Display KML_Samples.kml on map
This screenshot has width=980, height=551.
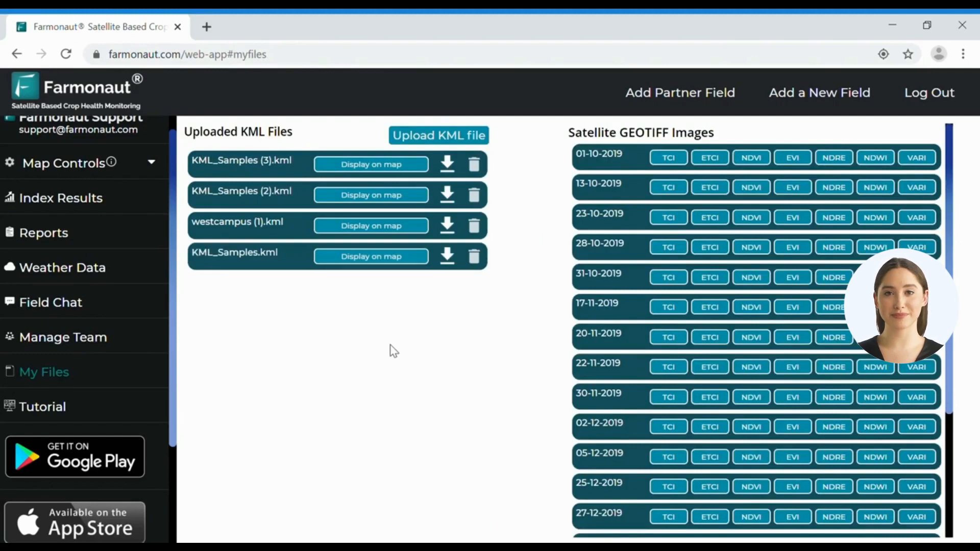(x=371, y=256)
